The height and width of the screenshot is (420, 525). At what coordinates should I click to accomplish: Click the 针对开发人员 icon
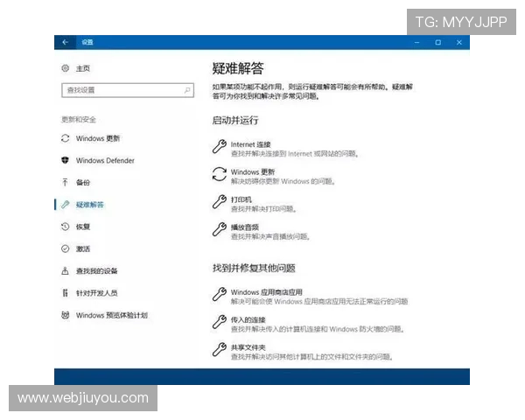tap(66, 293)
